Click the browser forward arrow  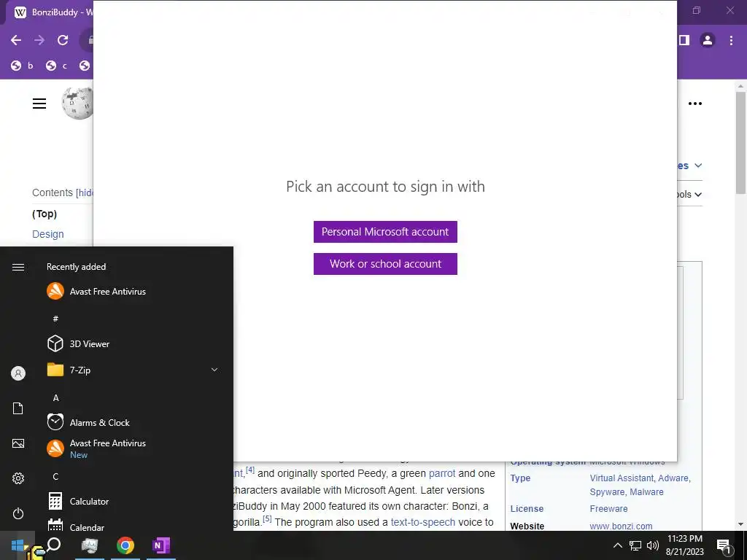coord(39,40)
